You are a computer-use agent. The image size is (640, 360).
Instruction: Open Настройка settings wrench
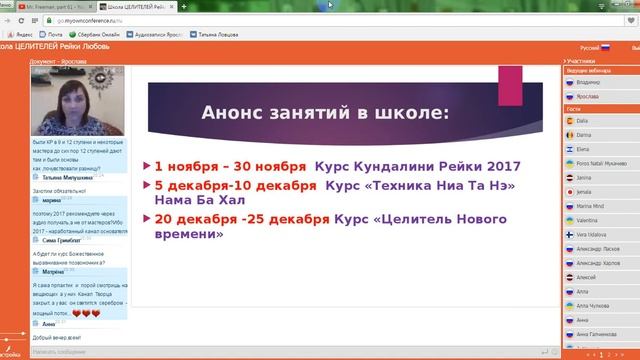(9, 352)
